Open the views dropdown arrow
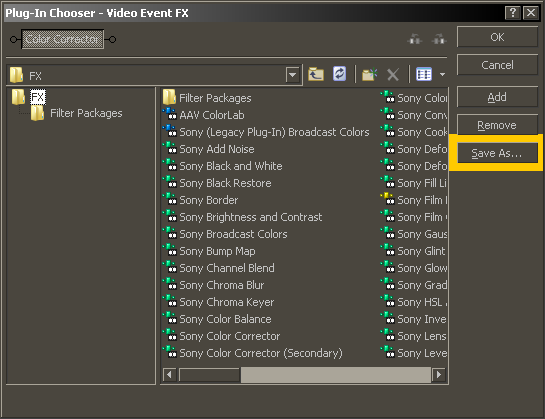 [442, 74]
